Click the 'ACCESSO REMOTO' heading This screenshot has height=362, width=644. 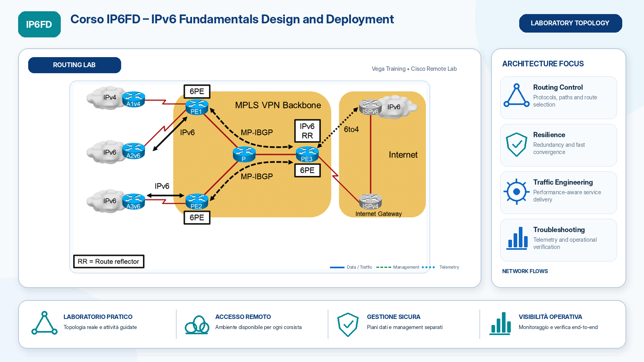click(x=243, y=317)
